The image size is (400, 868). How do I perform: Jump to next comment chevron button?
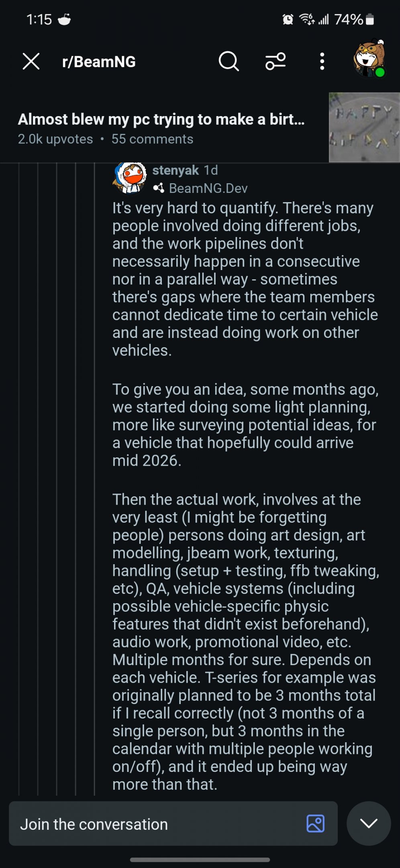pos(368,823)
